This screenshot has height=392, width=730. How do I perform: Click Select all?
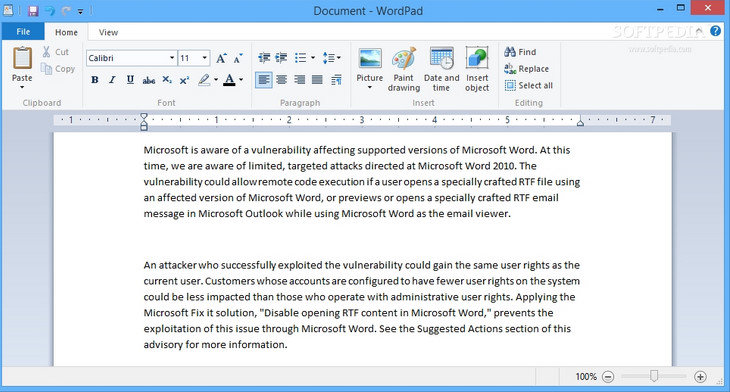529,86
